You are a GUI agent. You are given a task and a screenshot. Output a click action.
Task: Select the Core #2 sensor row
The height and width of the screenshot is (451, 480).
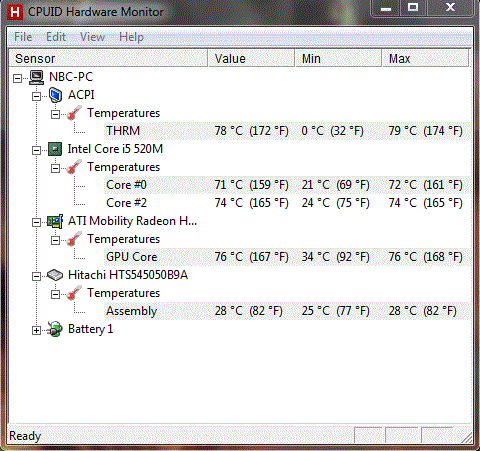(x=287, y=203)
